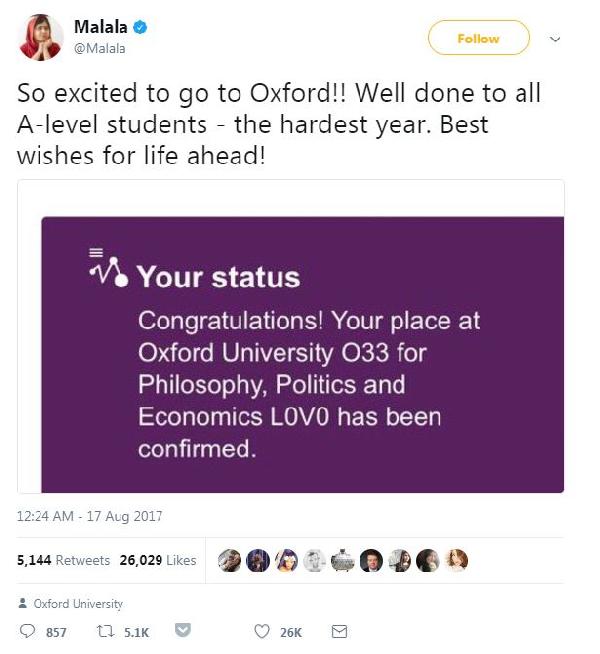Open the suited man's liker avatar
Screen dimensions: 600x654
coord(371,560)
